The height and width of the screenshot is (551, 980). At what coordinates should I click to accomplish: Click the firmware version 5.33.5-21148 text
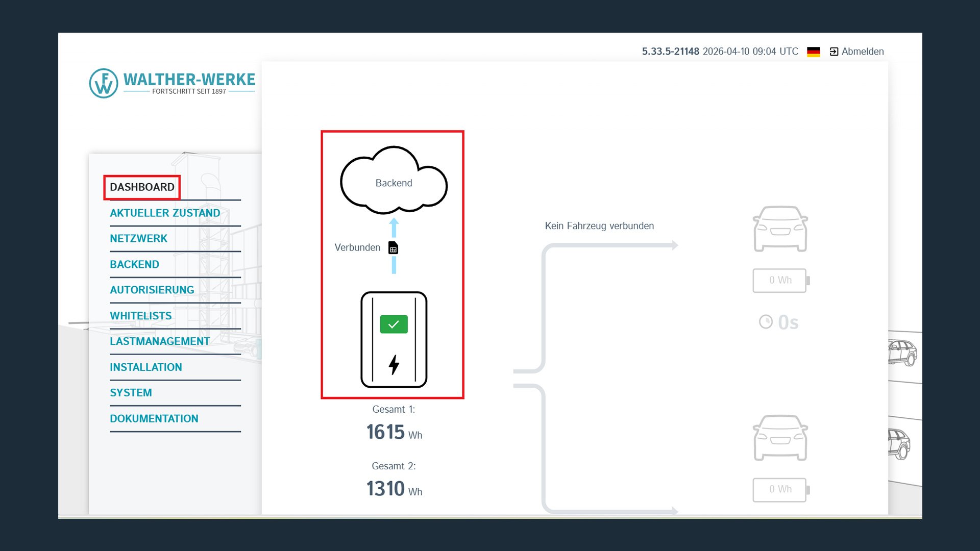pos(670,52)
